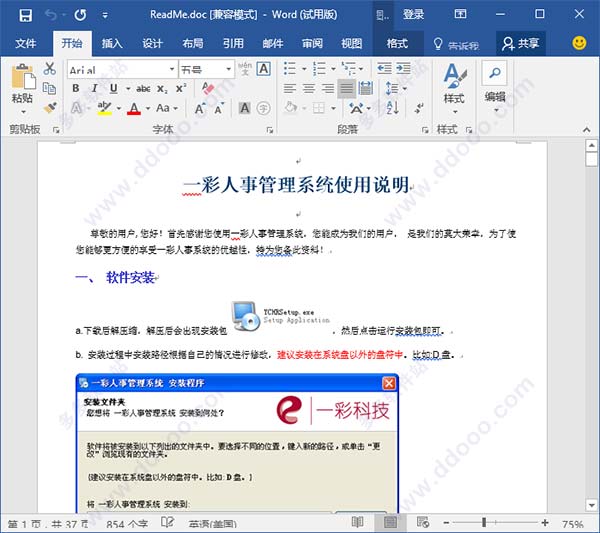The image size is (600, 533).
Task: Toggle italic formatting
Action: [95, 88]
